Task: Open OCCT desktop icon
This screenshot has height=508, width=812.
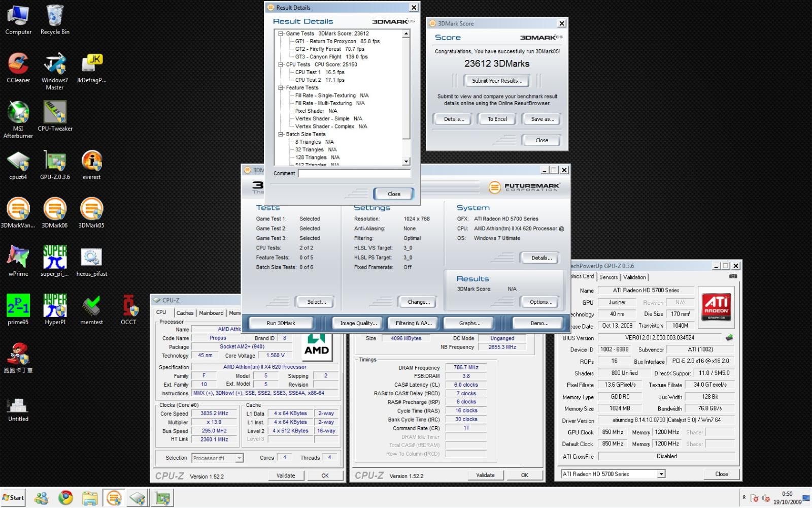Action: click(x=128, y=309)
